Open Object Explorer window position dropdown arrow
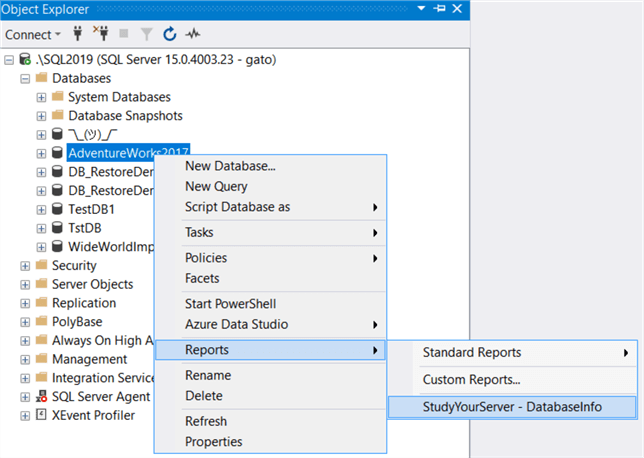This screenshot has height=458, width=644. (421, 8)
